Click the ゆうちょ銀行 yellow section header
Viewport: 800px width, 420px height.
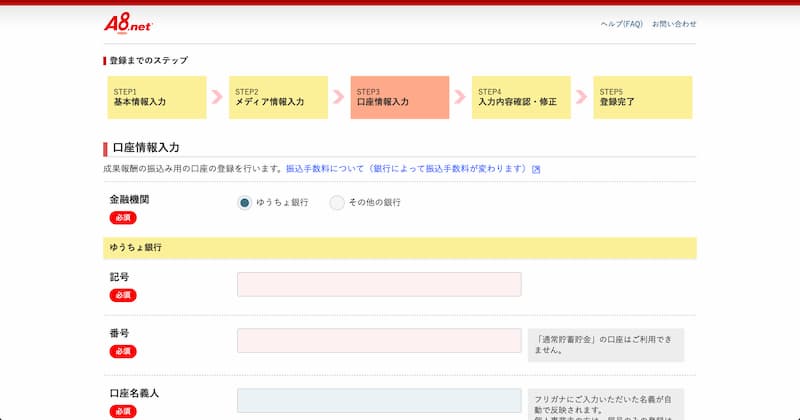[x=399, y=248]
